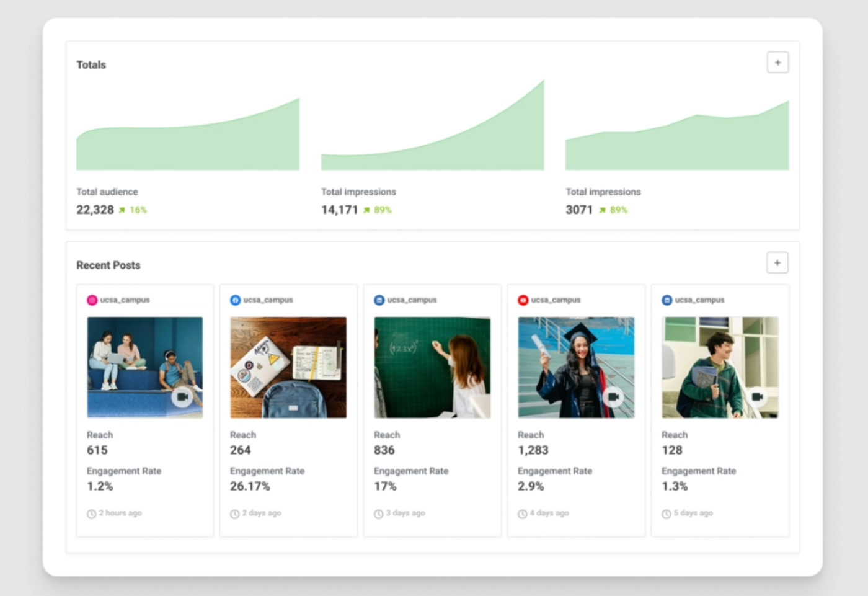868x596 pixels.
Task: Click the clock icon beside "5 days ago"
Action: (x=666, y=514)
